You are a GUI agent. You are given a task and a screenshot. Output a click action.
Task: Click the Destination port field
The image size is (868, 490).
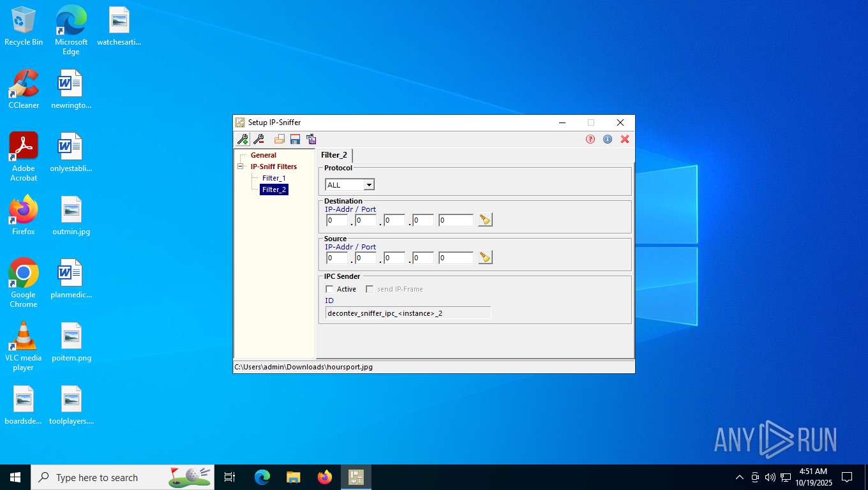(456, 220)
